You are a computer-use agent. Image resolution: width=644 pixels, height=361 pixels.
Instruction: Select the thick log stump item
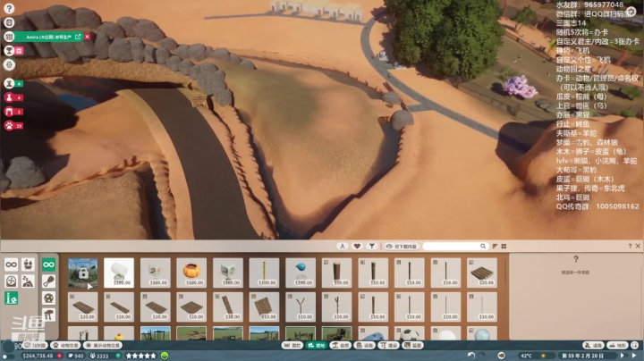[x=337, y=273]
